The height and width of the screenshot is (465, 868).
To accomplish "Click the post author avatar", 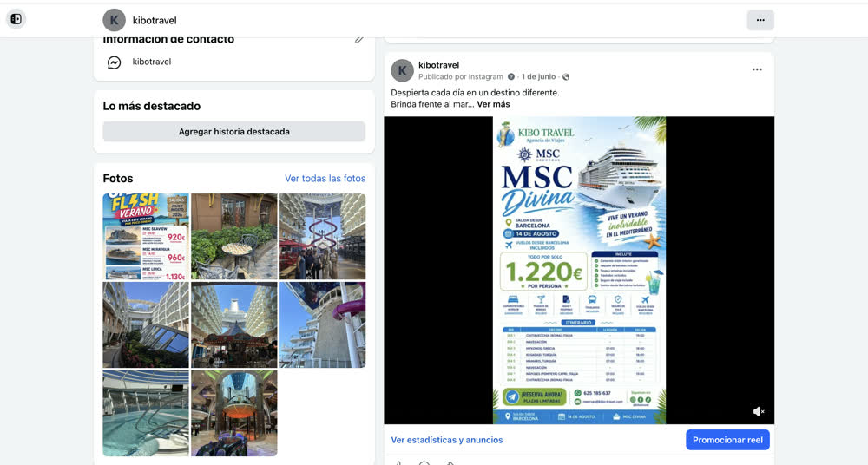I will click(403, 71).
